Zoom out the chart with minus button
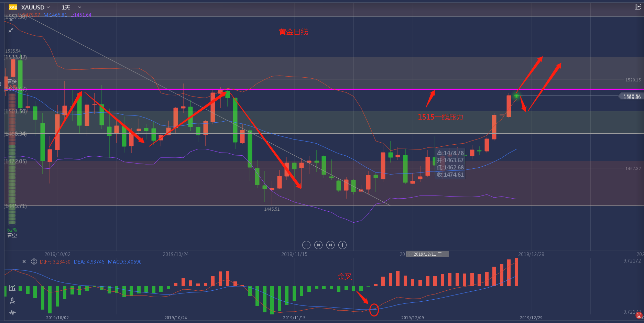The image size is (644, 323). tap(306, 245)
